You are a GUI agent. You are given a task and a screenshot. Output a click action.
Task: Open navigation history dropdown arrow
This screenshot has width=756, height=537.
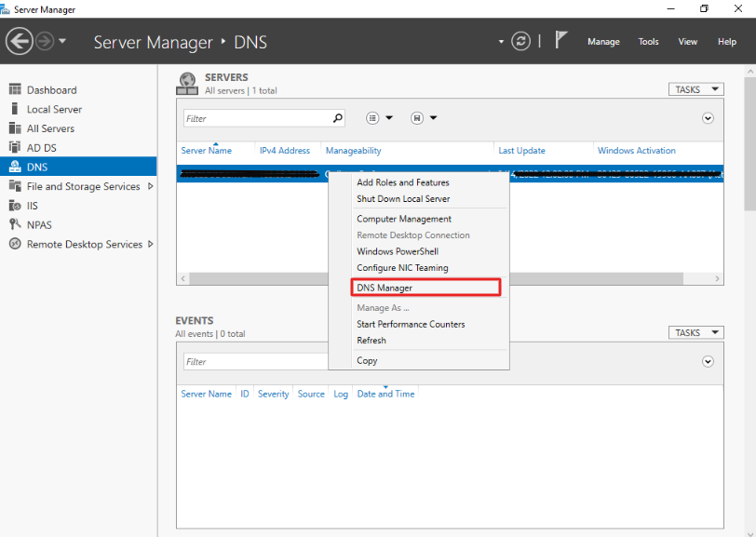point(62,41)
